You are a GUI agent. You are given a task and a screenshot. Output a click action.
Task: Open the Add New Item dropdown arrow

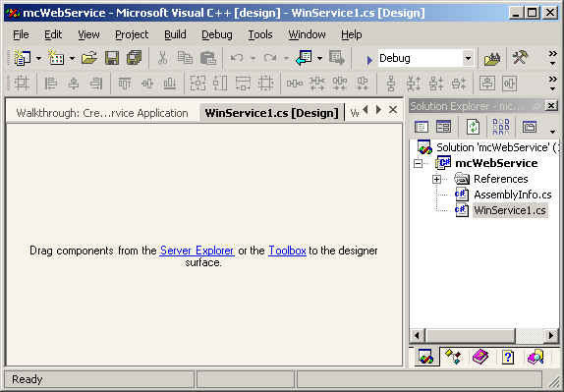72,58
